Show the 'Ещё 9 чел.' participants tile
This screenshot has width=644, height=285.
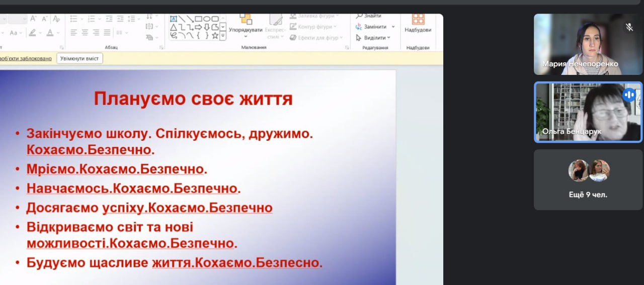point(588,179)
